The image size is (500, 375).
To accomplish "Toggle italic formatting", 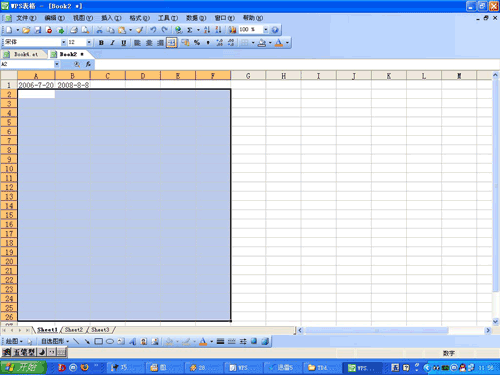I will pos(113,43).
